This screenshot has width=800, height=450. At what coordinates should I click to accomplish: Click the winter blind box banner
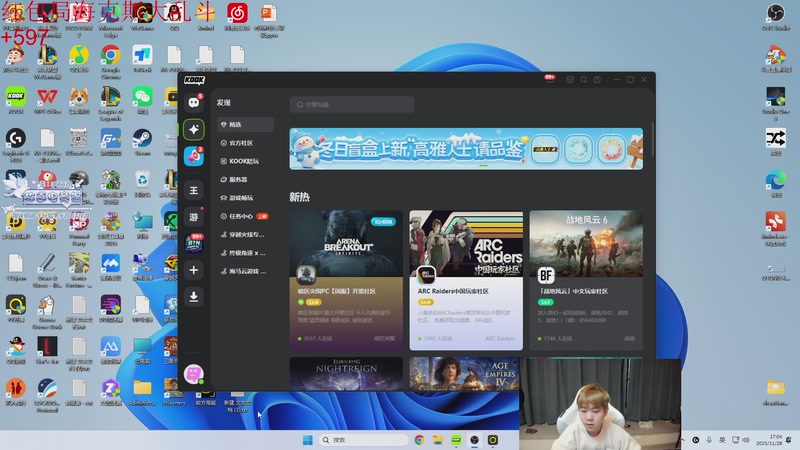(466, 148)
